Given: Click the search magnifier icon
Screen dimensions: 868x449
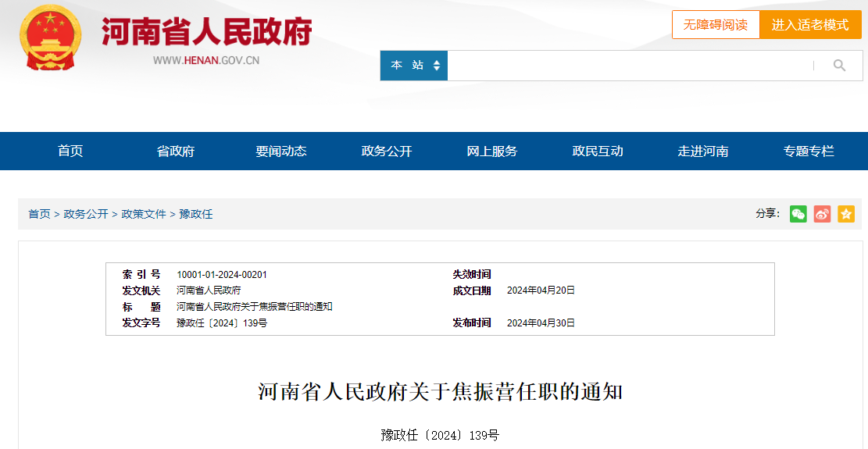Looking at the screenshot, I should pyautogui.click(x=839, y=66).
